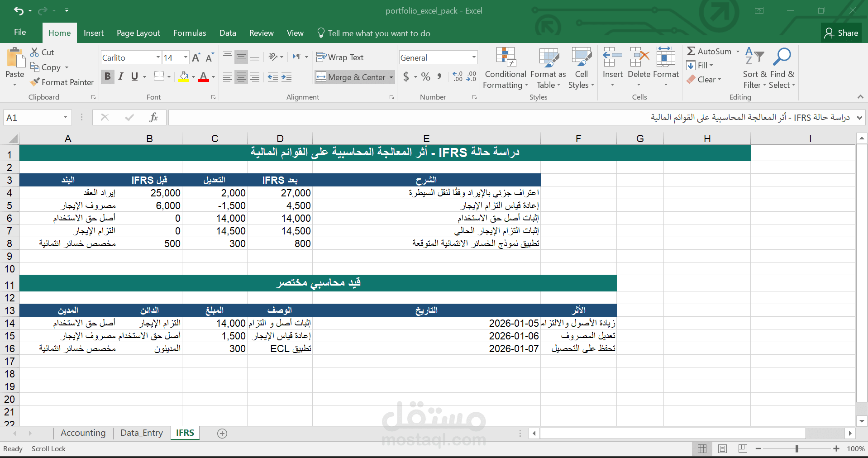Open the General number format dropdown
Screen dimensions: 868x458
474,57
